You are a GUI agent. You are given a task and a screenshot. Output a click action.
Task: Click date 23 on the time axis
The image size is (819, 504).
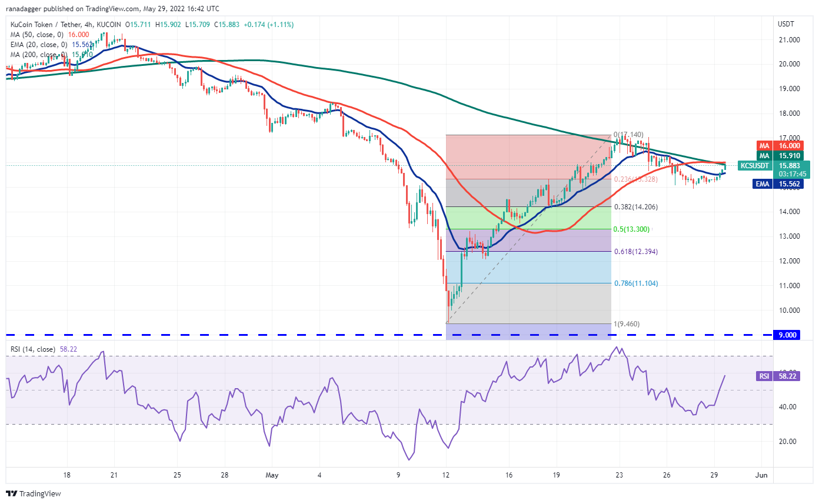point(619,475)
